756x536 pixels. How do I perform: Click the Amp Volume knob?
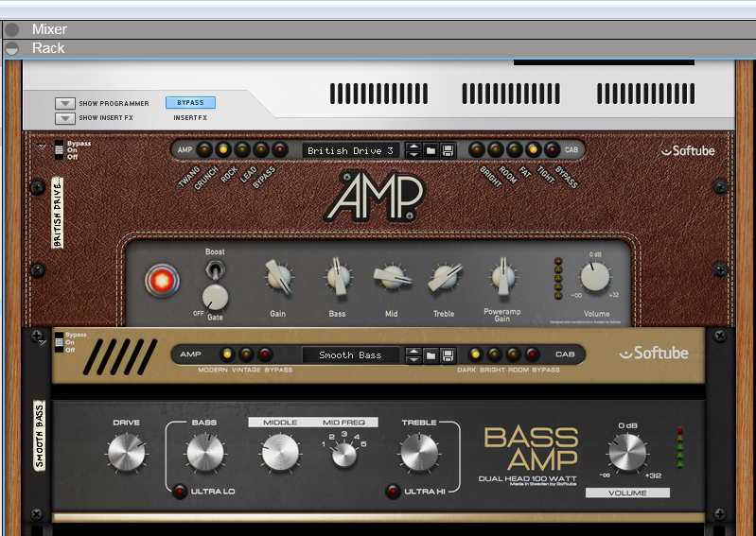pos(595,277)
